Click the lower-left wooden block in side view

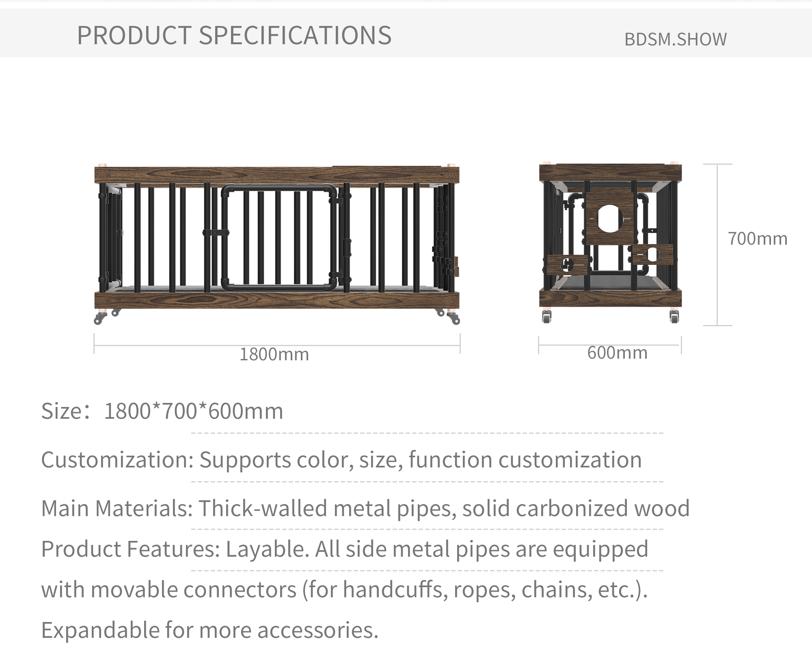pos(568,265)
